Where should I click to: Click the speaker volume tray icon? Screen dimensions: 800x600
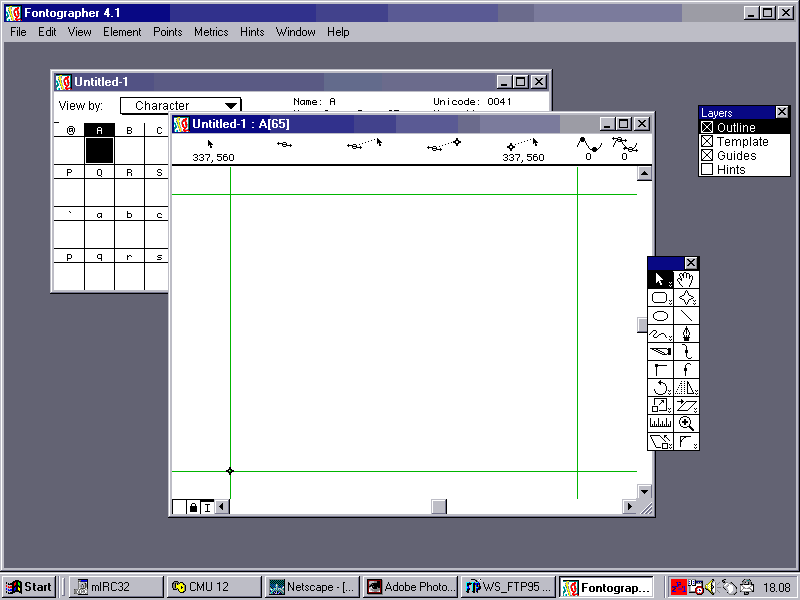tap(711, 587)
